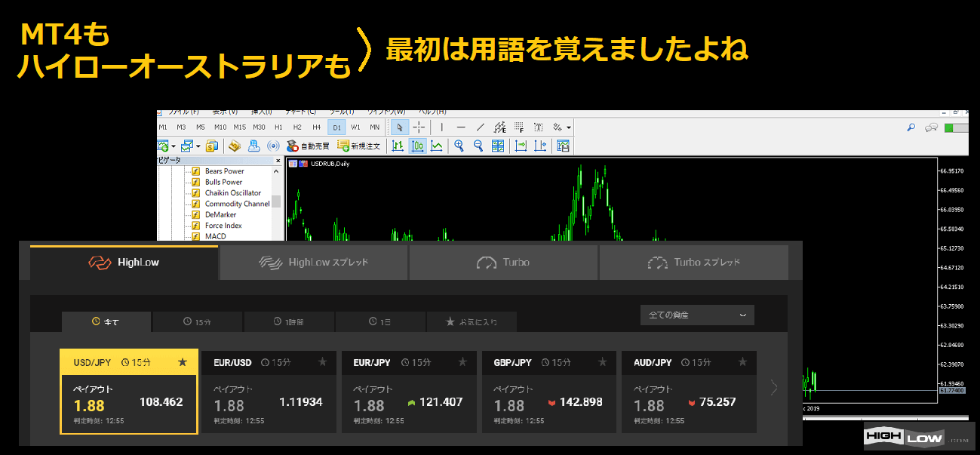Expand the new chart dropdown arrow
980x455 pixels.
[x=174, y=146]
